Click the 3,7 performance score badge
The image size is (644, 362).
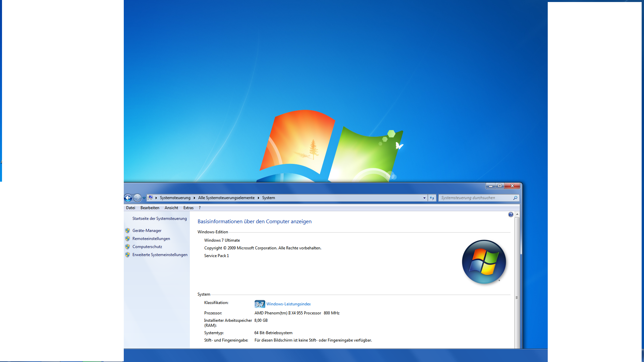(x=260, y=304)
